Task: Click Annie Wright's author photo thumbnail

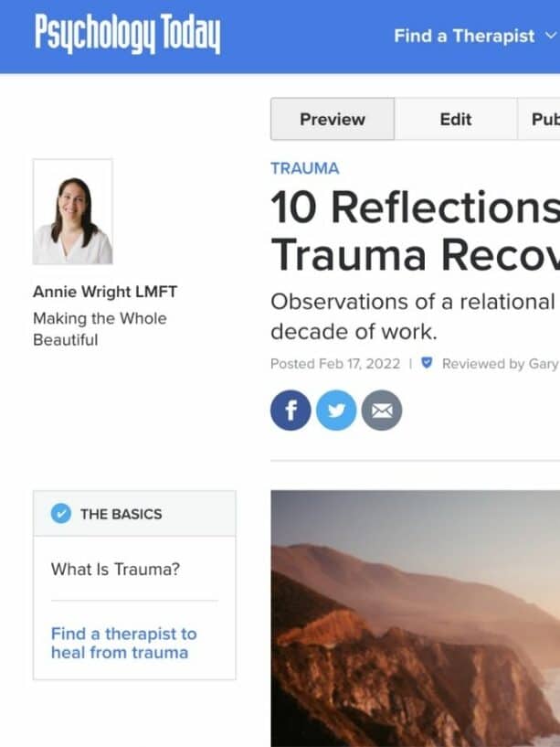Action: (73, 211)
